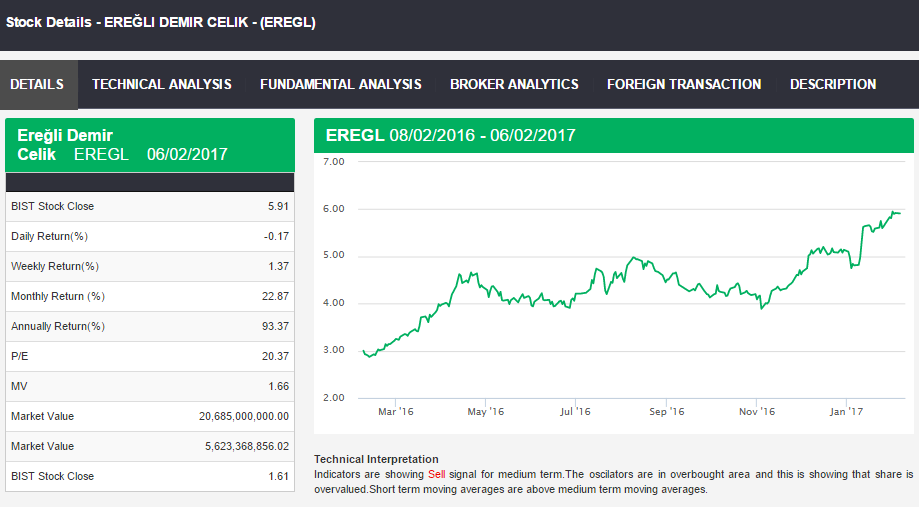Click the Nov '16 x-axis label
This screenshot has width=919, height=507.
(x=757, y=411)
